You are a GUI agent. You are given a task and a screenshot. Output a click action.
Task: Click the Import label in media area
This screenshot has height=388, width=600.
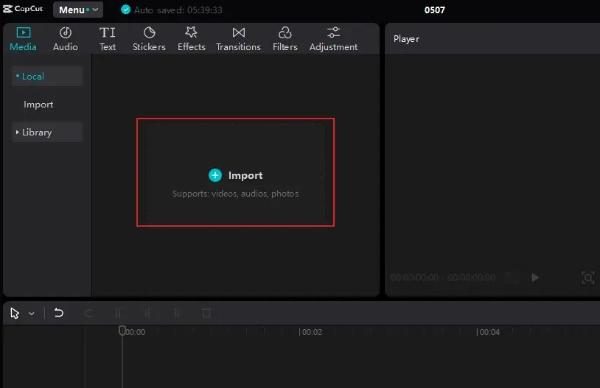click(245, 176)
